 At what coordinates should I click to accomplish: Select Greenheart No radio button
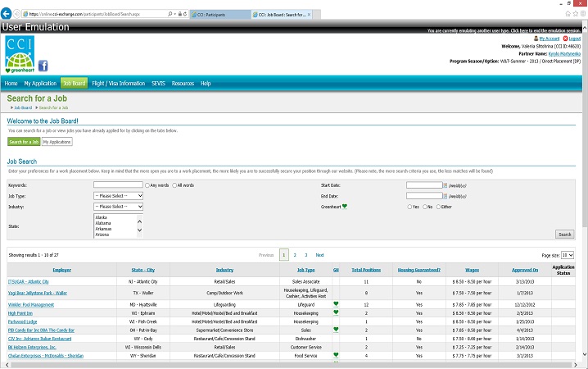[425, 207]
